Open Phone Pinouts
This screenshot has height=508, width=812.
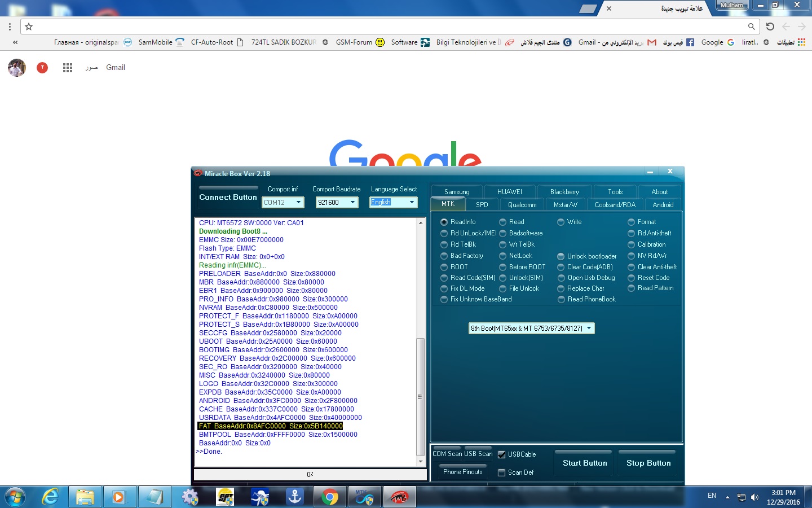point(463,472)
